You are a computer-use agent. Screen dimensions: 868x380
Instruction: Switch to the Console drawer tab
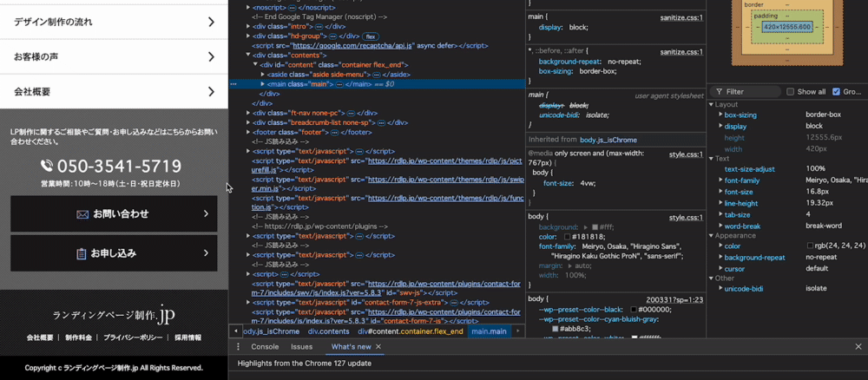(265, 347)
